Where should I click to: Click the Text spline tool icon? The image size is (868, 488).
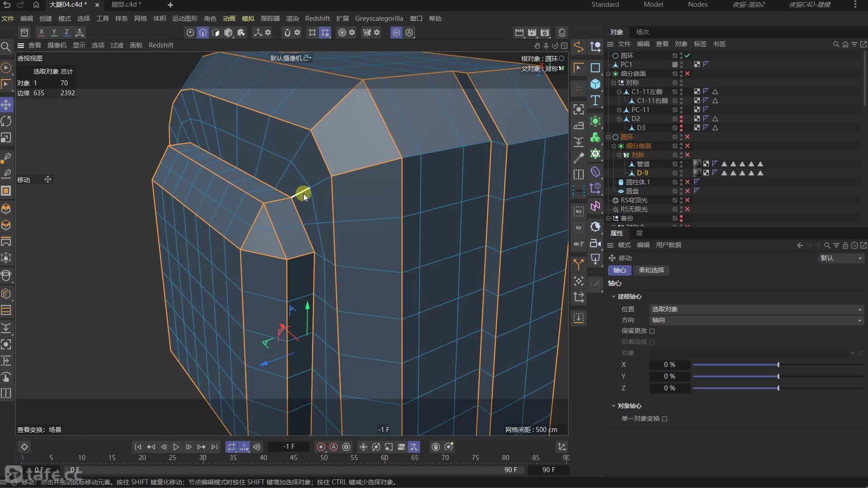595,100
